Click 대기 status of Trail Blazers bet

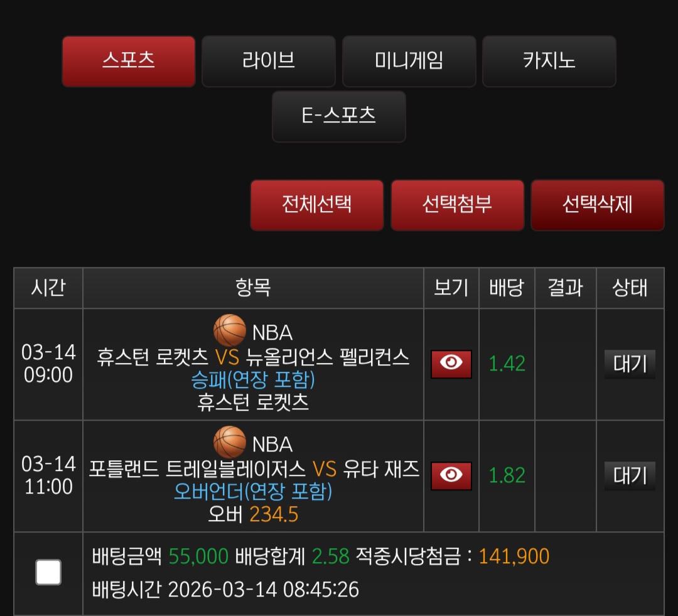(630, 476)
